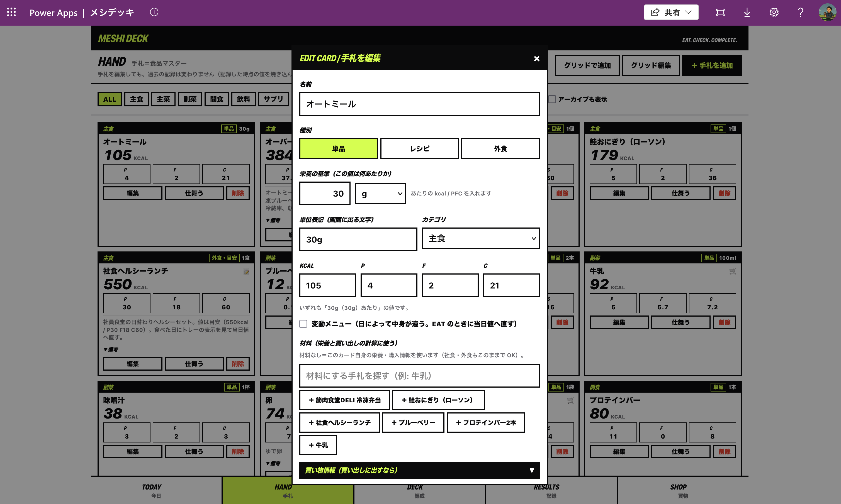841x504 pixels.
Task: Click the 単位表記 field showing 30g
Action: tap(358, 239)
